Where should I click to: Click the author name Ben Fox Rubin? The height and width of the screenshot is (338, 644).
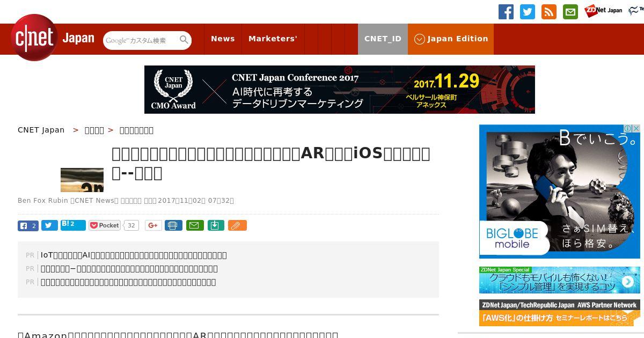click(43, 201)
